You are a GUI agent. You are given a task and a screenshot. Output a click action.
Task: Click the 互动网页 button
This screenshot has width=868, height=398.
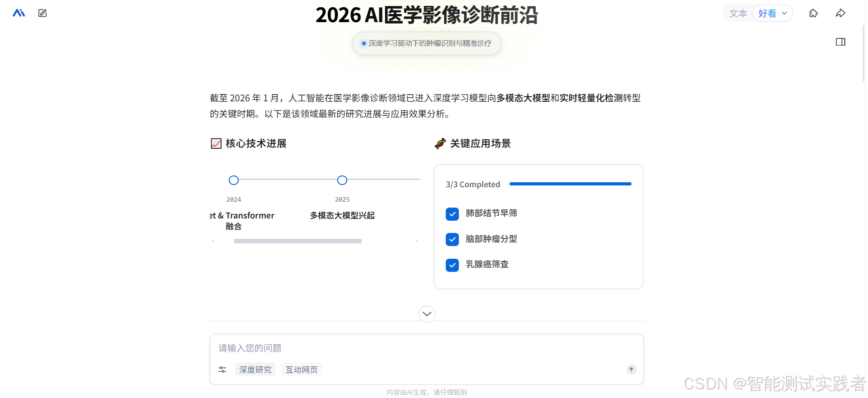click(x=301, y=370)
